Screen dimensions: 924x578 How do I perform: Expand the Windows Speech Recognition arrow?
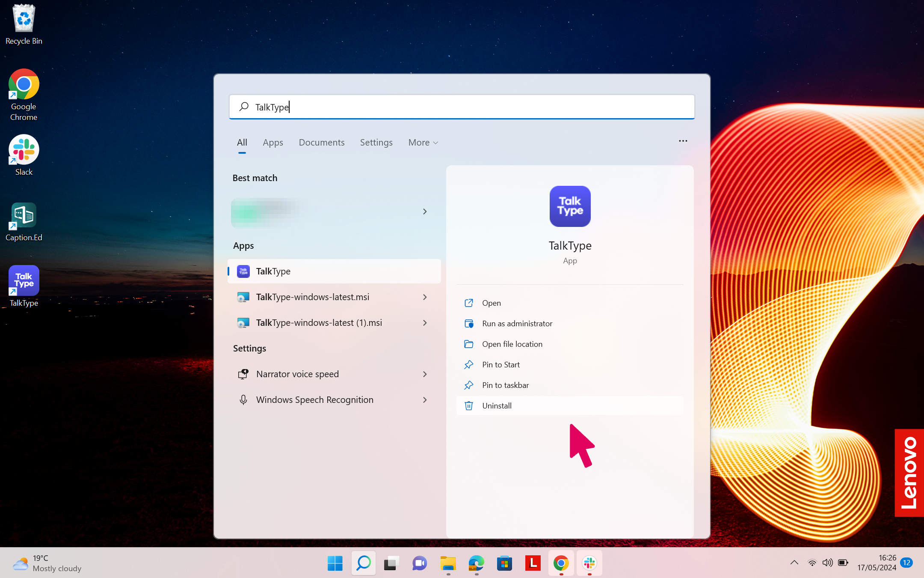[425, 400]
